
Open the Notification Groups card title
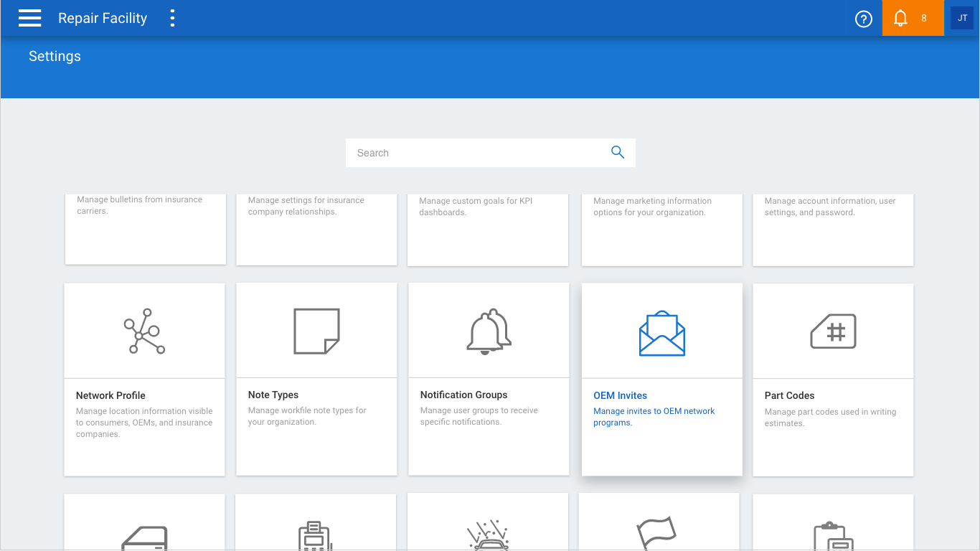coord(464,395)
